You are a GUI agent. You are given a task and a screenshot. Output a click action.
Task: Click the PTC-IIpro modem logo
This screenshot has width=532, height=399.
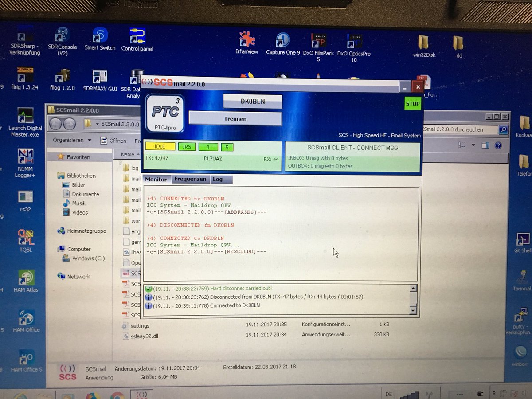pos(165,113)
